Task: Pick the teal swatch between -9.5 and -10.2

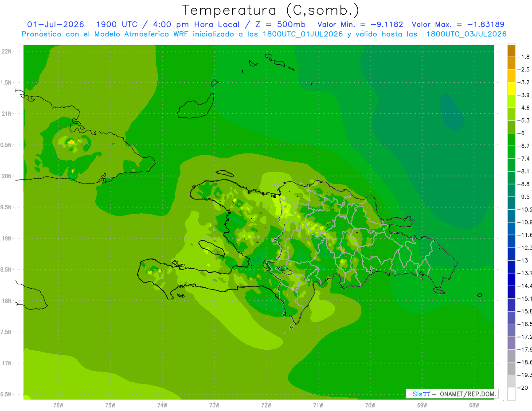Action: (x=511, y=203)
